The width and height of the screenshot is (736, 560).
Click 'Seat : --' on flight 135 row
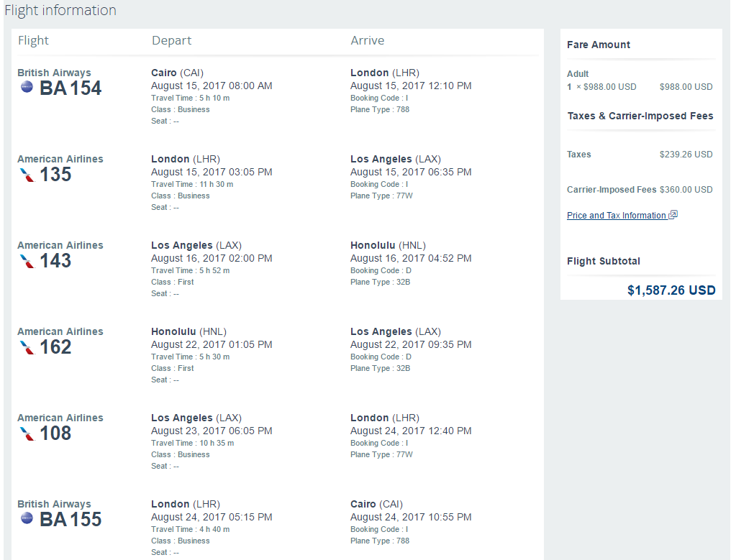165,207
